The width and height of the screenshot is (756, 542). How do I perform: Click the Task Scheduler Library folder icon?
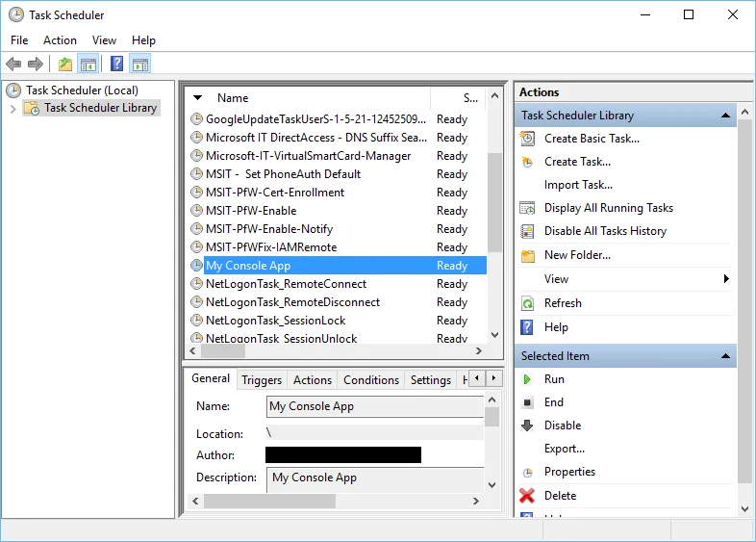[x=32, y=108]
